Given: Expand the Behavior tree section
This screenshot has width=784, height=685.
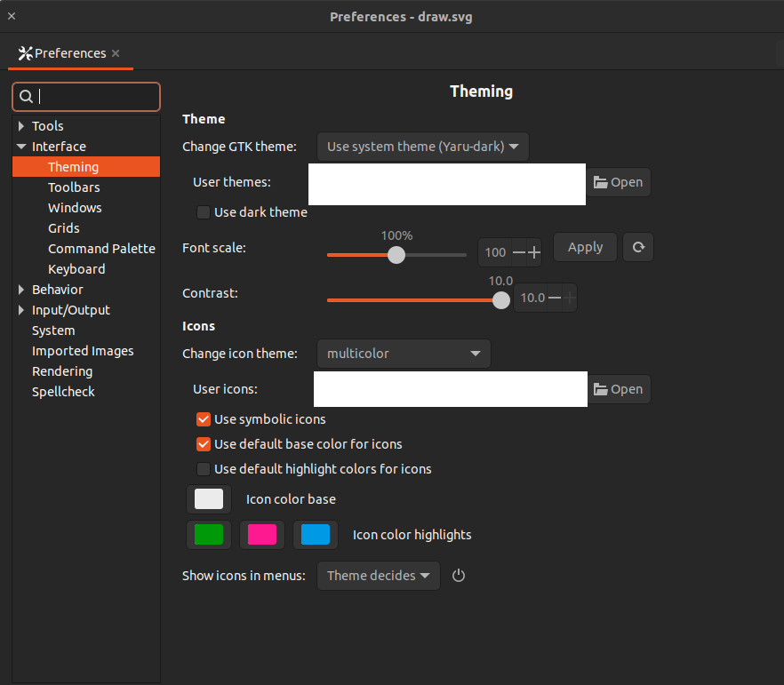Looking at the screenshot, I should tap(21, 290).
